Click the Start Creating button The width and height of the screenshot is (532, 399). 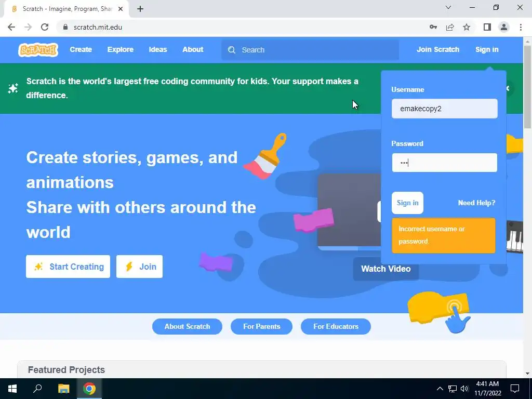(68, 267)
